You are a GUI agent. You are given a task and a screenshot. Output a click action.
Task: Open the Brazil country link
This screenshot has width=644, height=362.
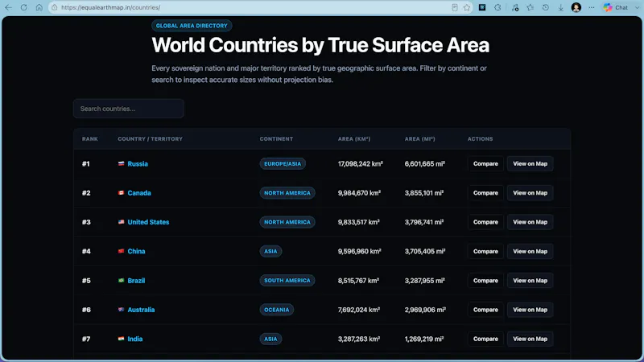[x=136, y=281]
